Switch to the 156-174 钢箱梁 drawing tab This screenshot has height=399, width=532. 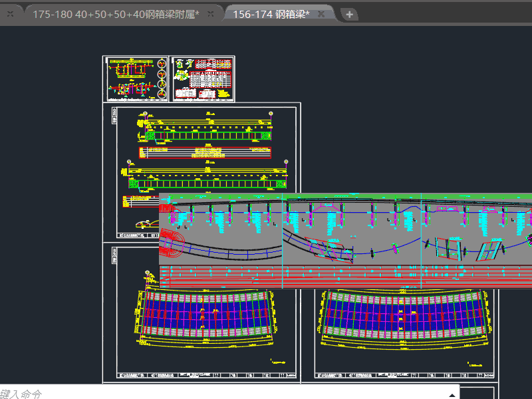point(271,15)
